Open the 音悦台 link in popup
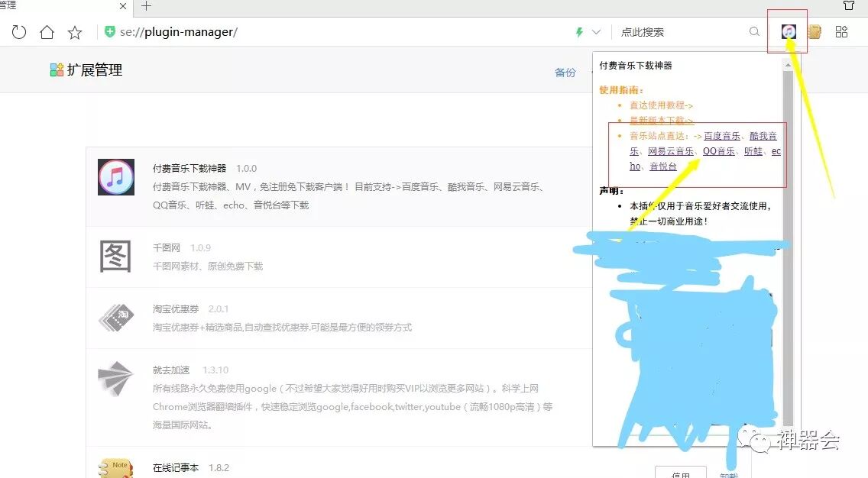Image resolution: width=868 pixels, height=478 pixels. [663, 166]
